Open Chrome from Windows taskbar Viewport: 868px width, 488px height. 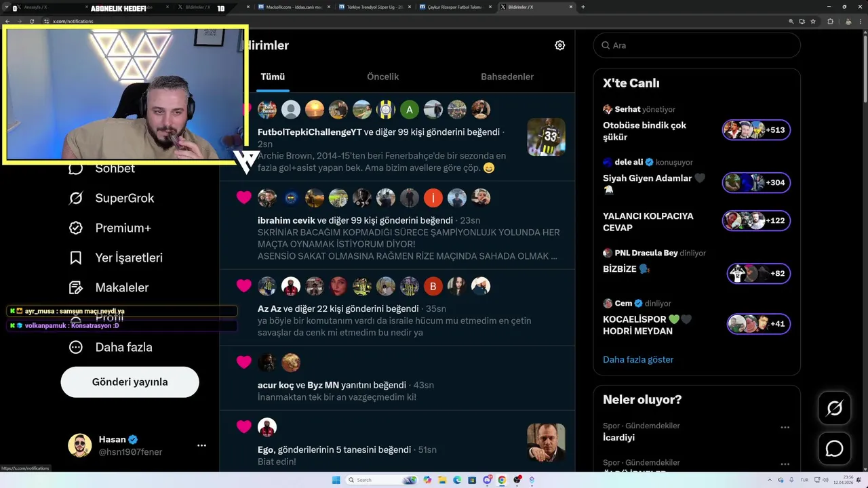click(502, 480)
